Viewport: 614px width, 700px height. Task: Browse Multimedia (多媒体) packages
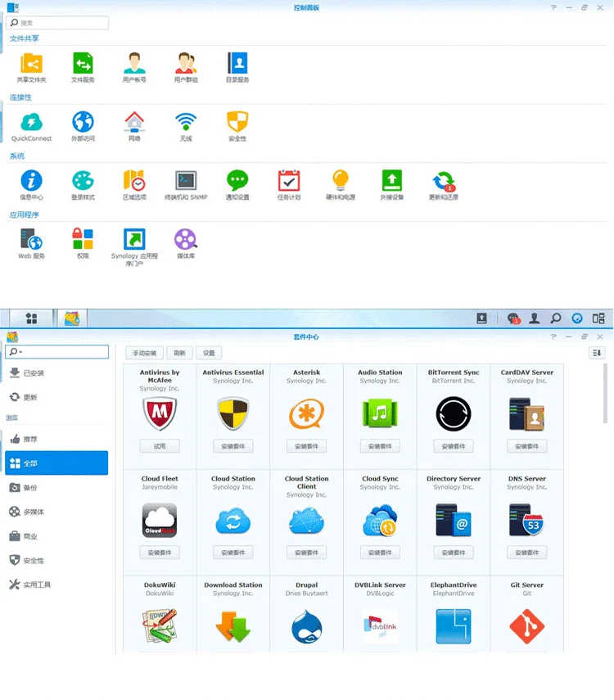56,512
